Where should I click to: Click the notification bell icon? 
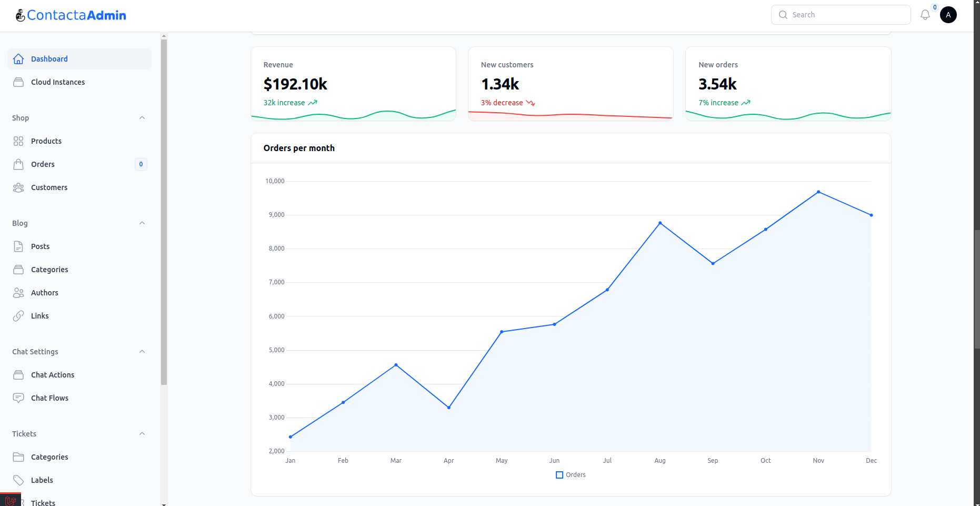925,15
